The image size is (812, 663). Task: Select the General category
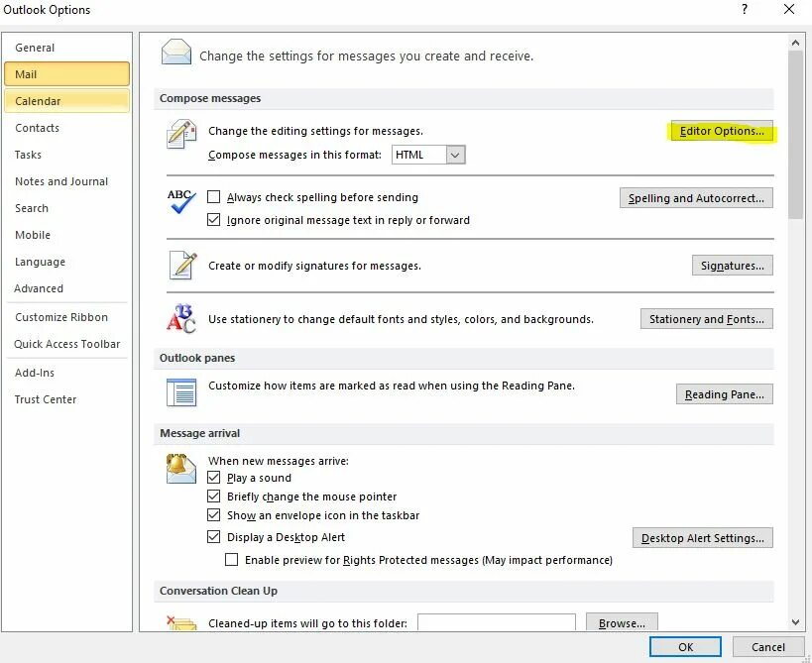(x=66, y=48)
